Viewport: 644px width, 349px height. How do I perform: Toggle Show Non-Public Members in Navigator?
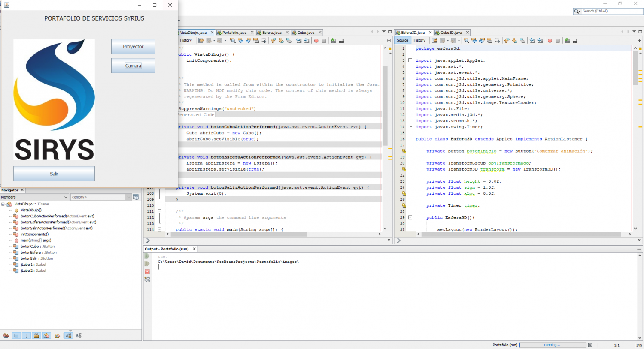tap(36, 336)
